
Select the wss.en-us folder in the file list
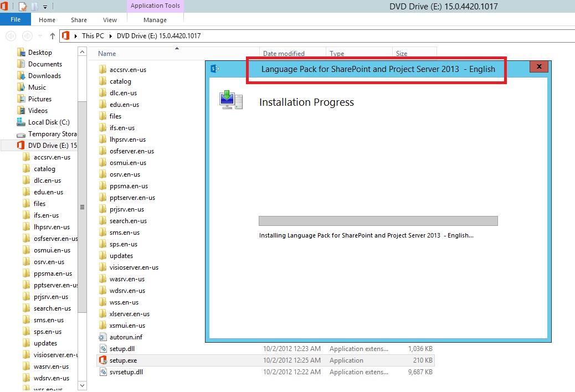click(124, 302)
